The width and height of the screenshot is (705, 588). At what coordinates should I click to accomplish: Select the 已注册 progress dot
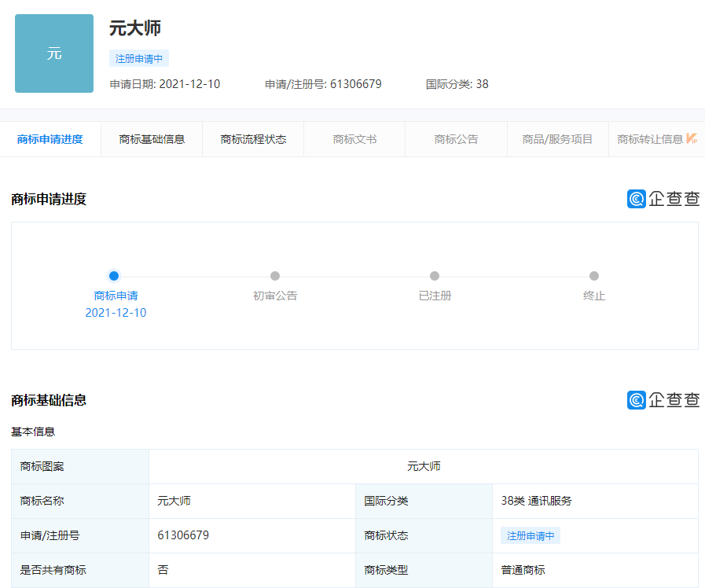(x=435, y=276)
